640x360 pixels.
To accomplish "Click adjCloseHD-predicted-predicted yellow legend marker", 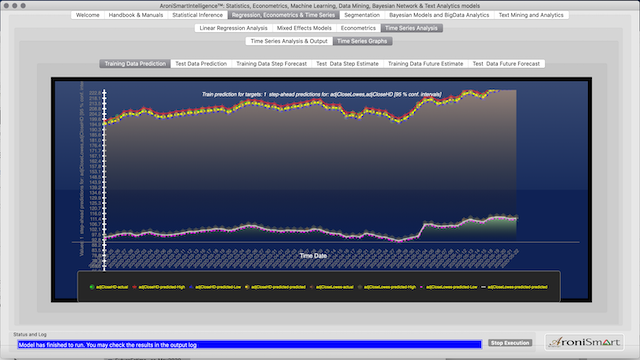I will 247,287.
